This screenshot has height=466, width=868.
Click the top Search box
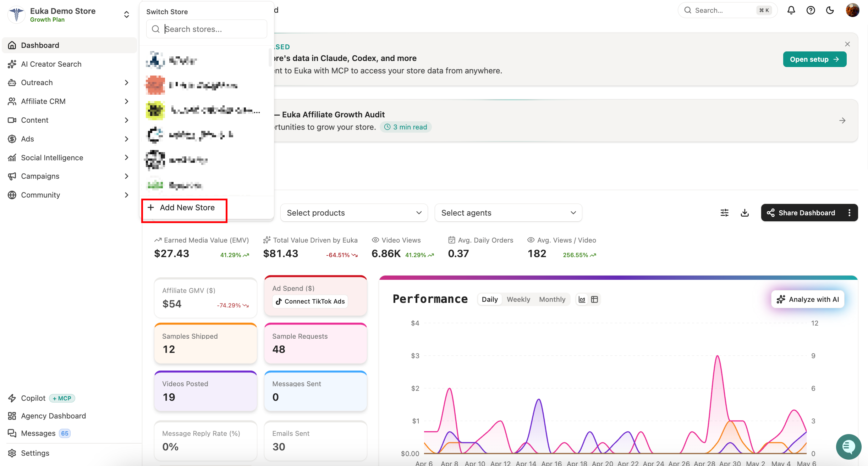pyautogui.click(x=727, y=10)
